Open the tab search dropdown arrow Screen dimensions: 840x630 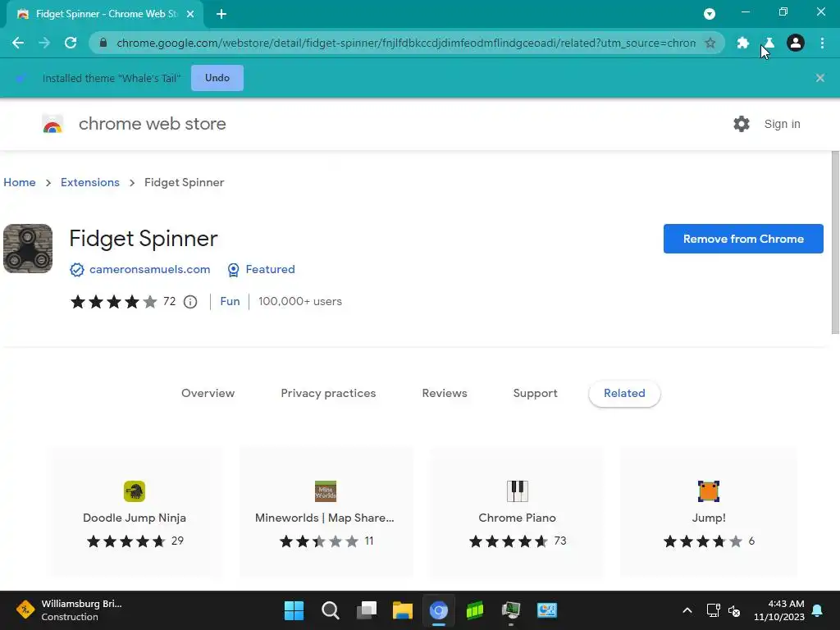710,14
